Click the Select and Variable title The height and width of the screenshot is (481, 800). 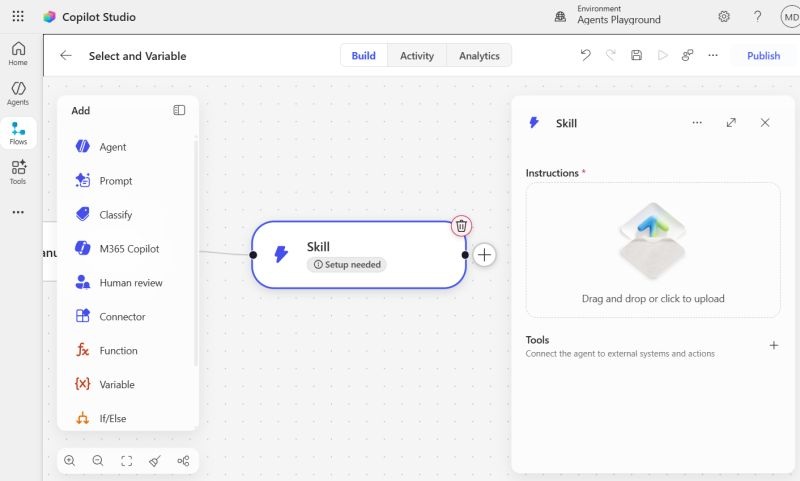(x=137, y=56)
